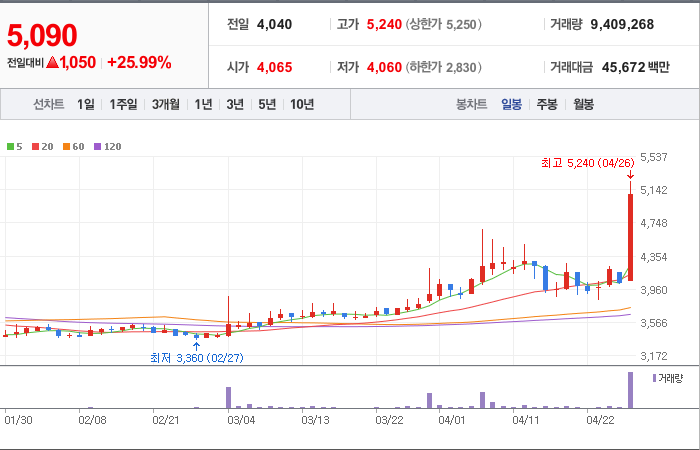The image size is (700, 450).
Task: Click the 04/22 date axis label
Action: coord(600,420)
